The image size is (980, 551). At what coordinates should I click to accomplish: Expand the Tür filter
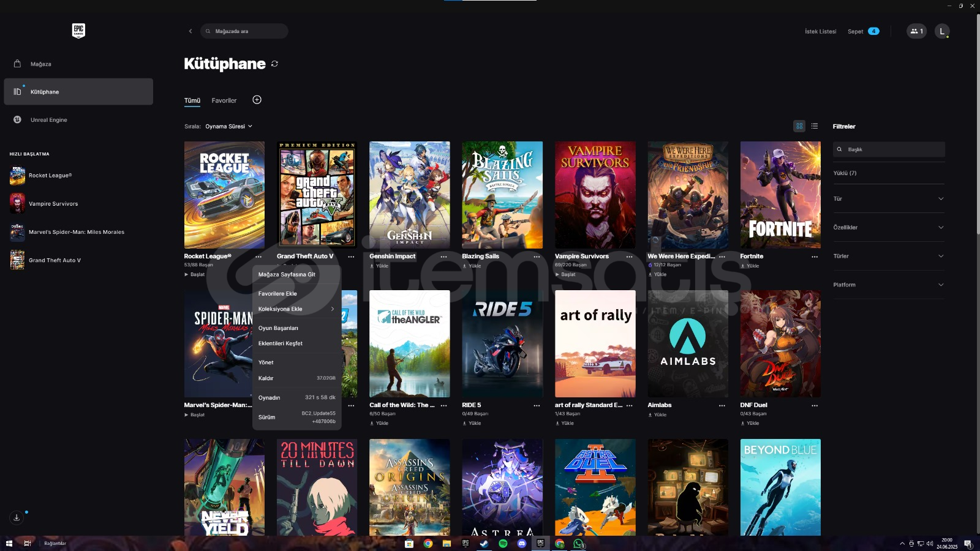click(x=889, y=199)
